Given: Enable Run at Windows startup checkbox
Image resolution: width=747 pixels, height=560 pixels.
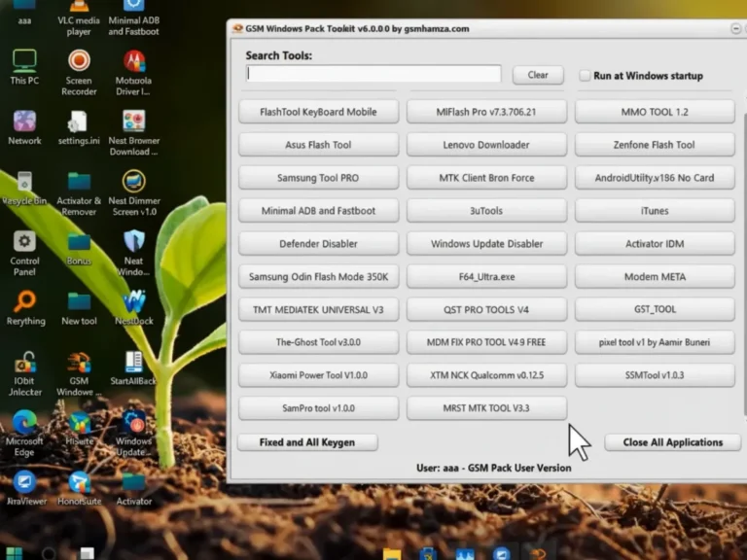Looking at the screenshot, I should [x=586, y=76].
